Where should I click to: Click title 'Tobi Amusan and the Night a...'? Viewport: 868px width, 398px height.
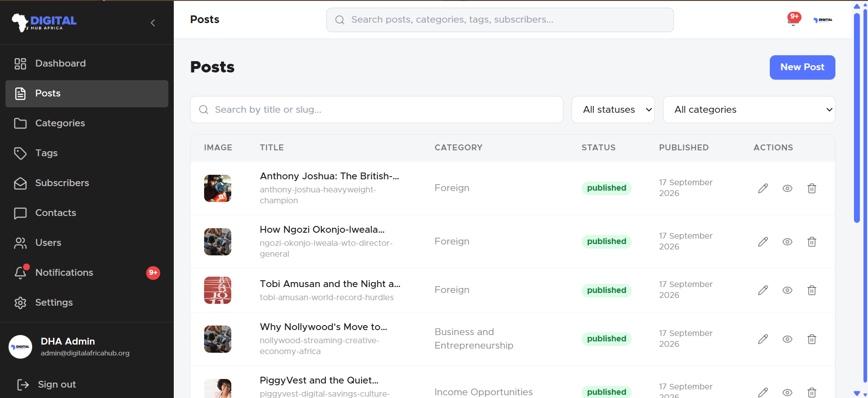tap(330, 284)
